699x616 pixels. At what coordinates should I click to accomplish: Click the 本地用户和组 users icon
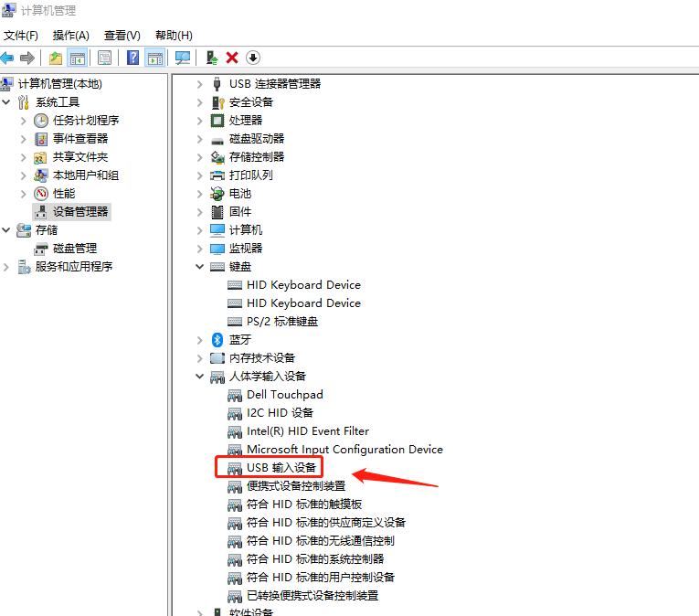(40, 175)
